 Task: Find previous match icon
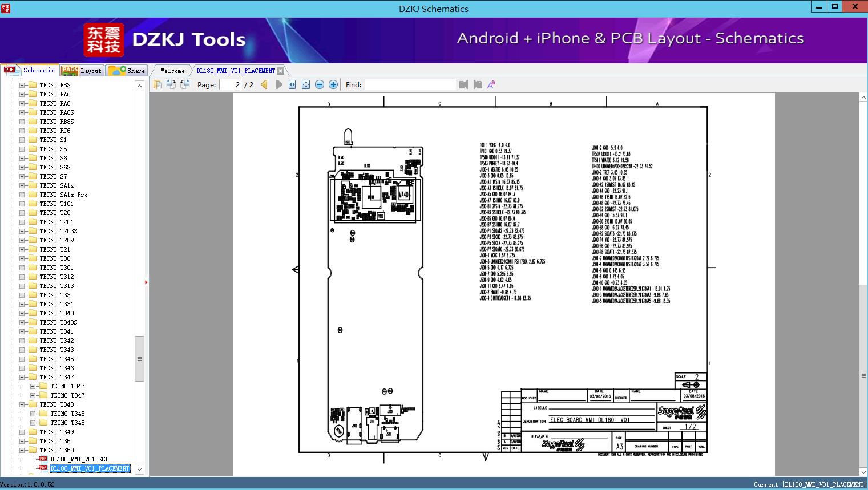463,84
